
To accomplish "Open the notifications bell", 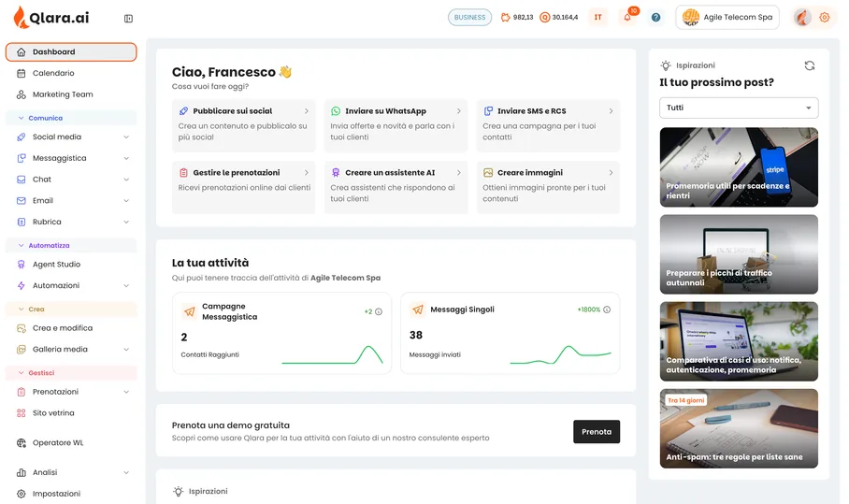I will coord(627,18).
